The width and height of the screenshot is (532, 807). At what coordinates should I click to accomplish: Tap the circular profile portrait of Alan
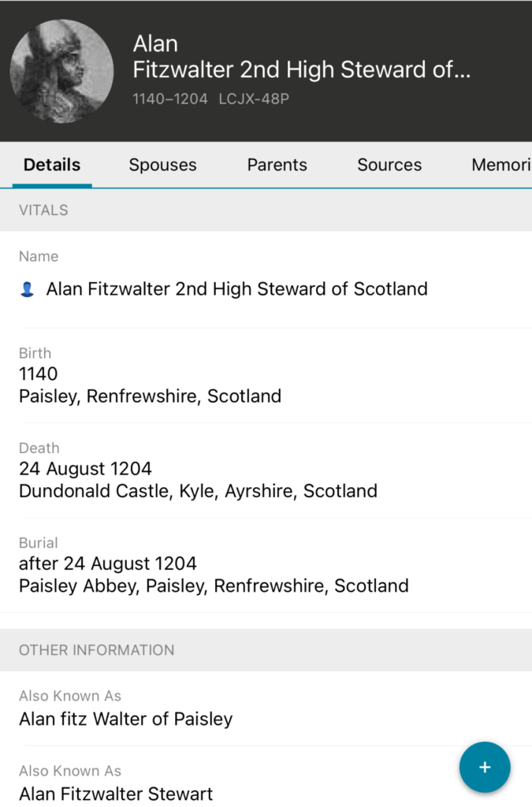(x=61, y=71)
